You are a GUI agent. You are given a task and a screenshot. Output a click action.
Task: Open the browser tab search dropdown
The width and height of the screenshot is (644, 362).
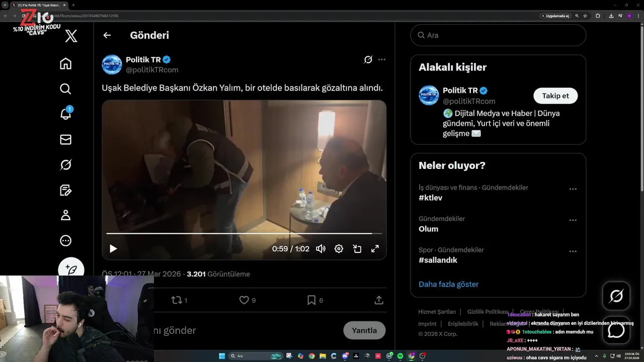[5, 5]
